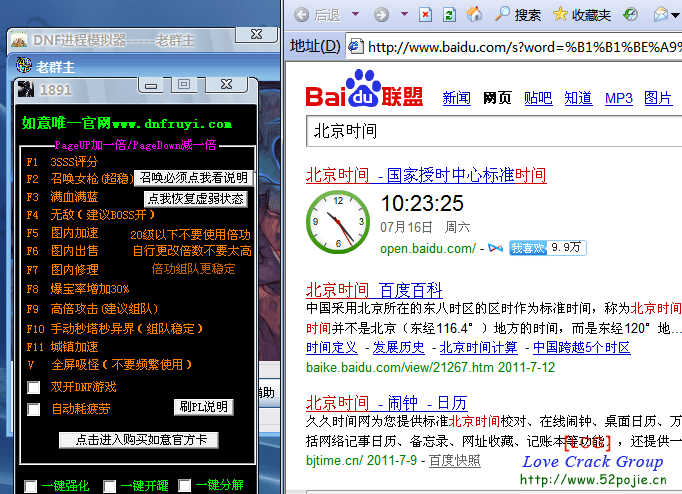This screenshot has height=494, width=682.
Task: Click the browser Refresh icon
Action: [449, 15]
